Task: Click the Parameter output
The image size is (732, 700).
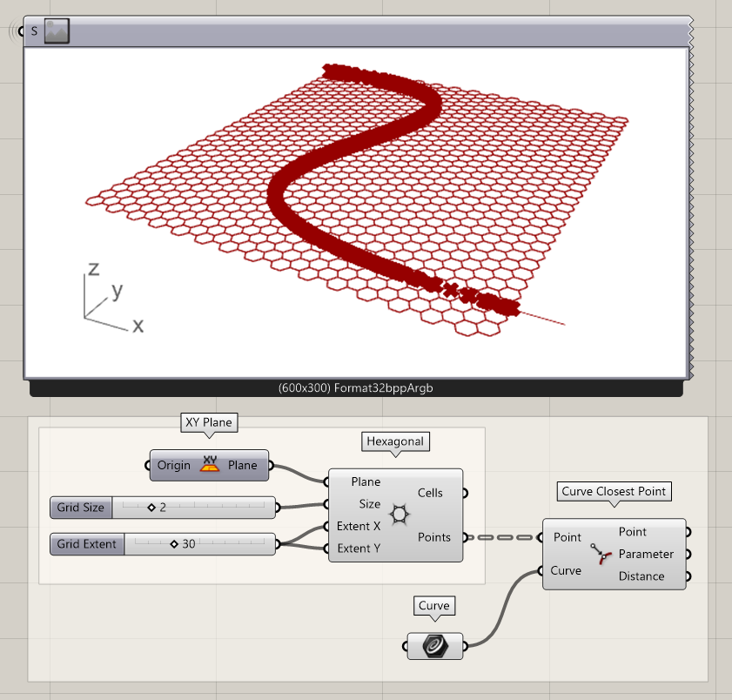Action: (x=646, y=554)
